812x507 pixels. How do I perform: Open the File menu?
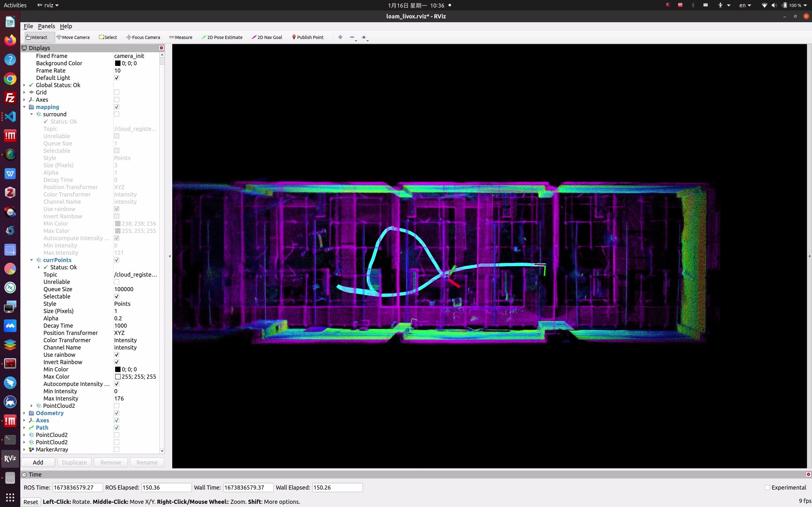pos(28,26)
